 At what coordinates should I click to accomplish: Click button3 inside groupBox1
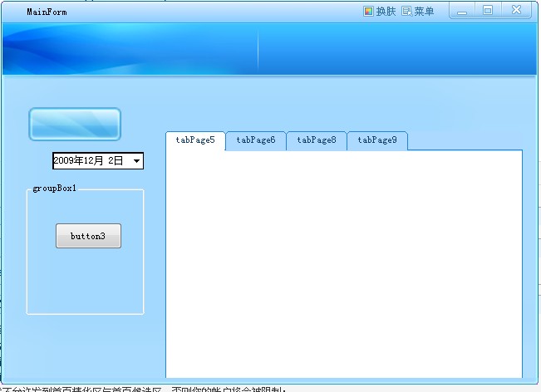click(x=88, y=236)
